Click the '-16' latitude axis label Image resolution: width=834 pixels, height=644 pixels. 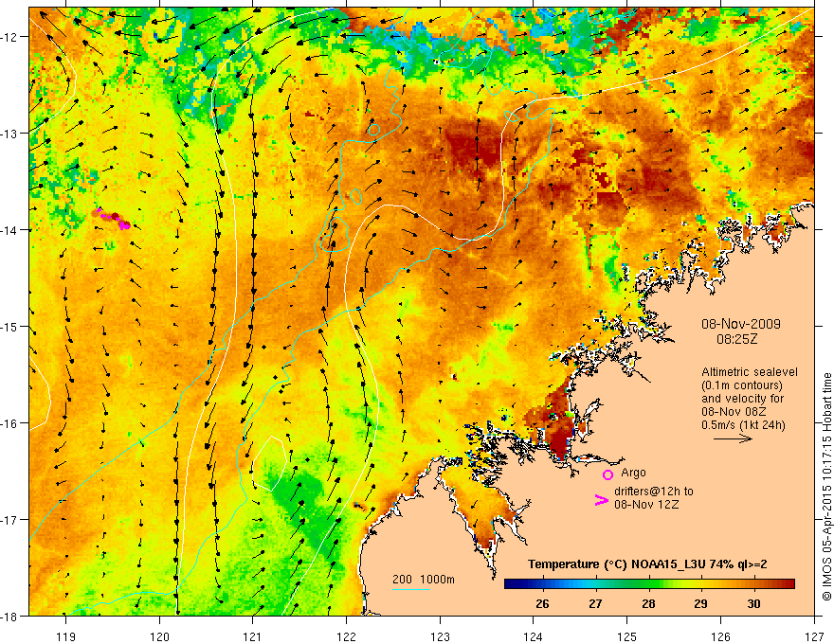[x=9, y=423]
